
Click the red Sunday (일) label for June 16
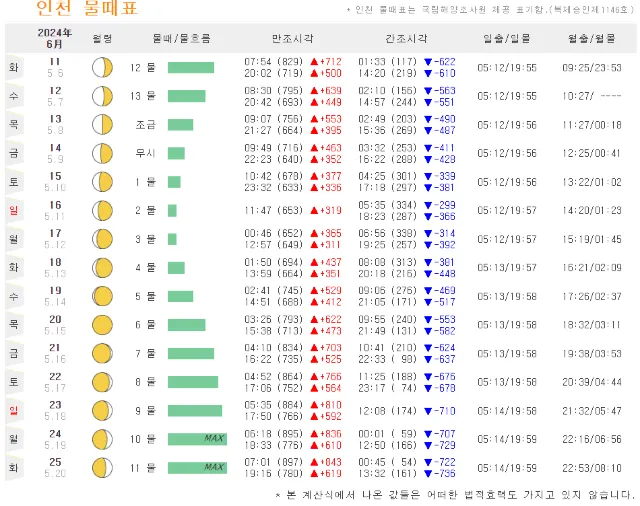point(14,211)
